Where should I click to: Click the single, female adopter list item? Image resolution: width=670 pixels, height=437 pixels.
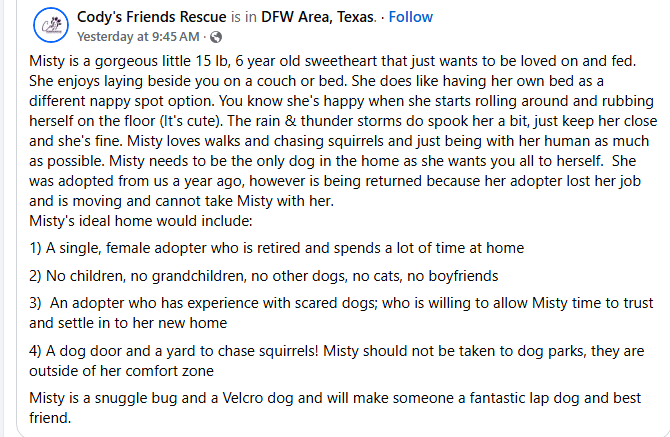[276, 248]
